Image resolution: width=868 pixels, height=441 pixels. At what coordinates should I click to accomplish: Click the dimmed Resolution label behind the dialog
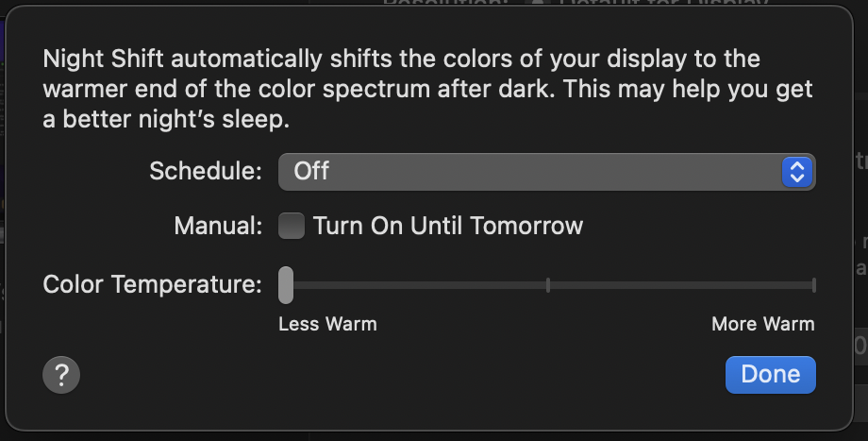pos(445,3)
